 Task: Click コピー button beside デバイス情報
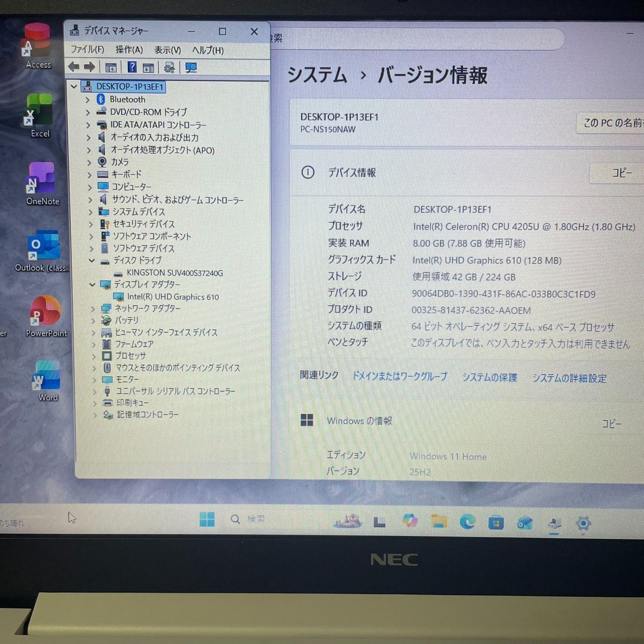pos(617,173)
